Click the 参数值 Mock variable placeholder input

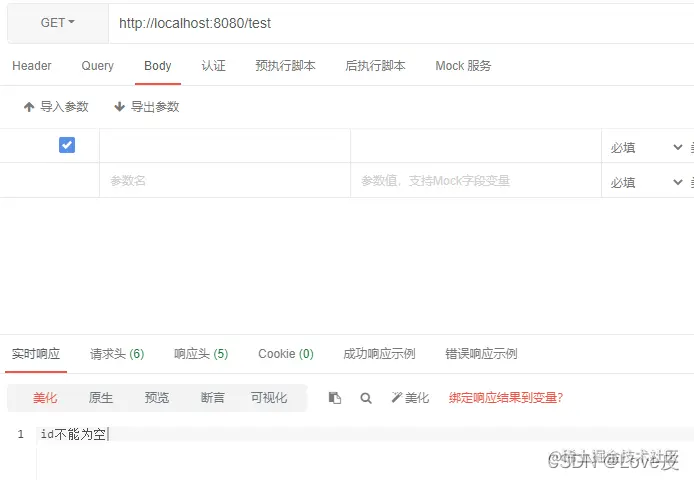[476, 181]
